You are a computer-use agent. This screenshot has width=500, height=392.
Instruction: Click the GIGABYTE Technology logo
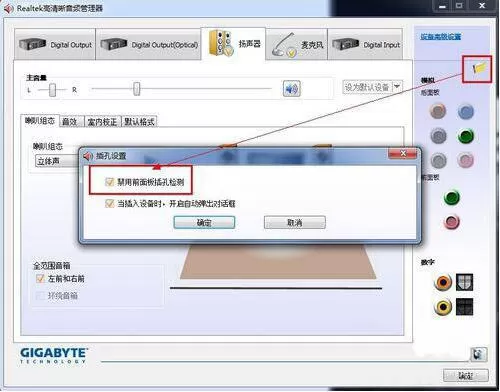[x=54, y=355]
